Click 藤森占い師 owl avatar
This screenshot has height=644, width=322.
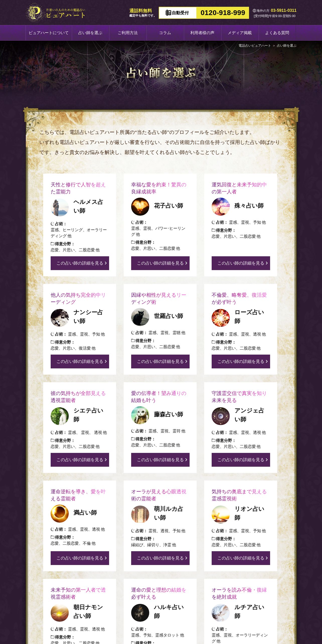coord(140,415)
